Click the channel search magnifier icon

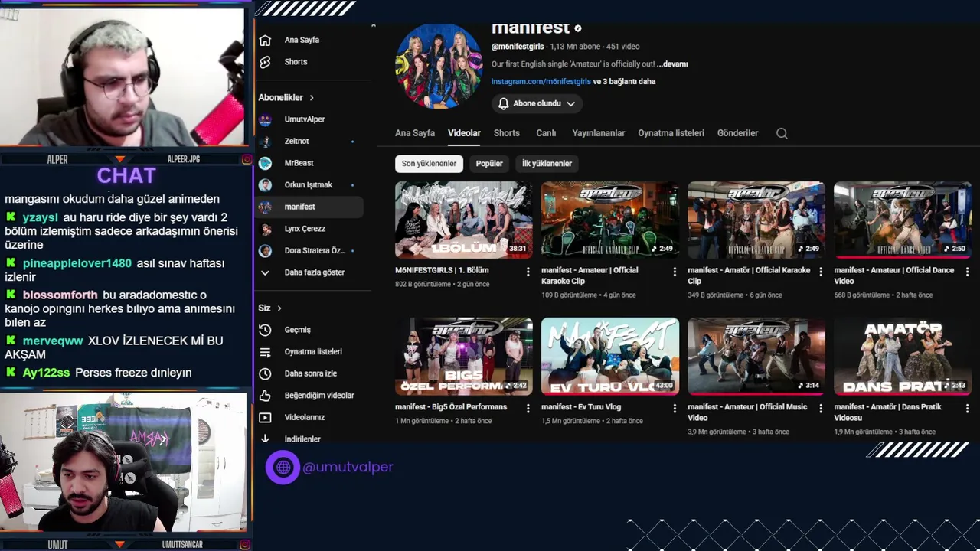click(782, 133)
